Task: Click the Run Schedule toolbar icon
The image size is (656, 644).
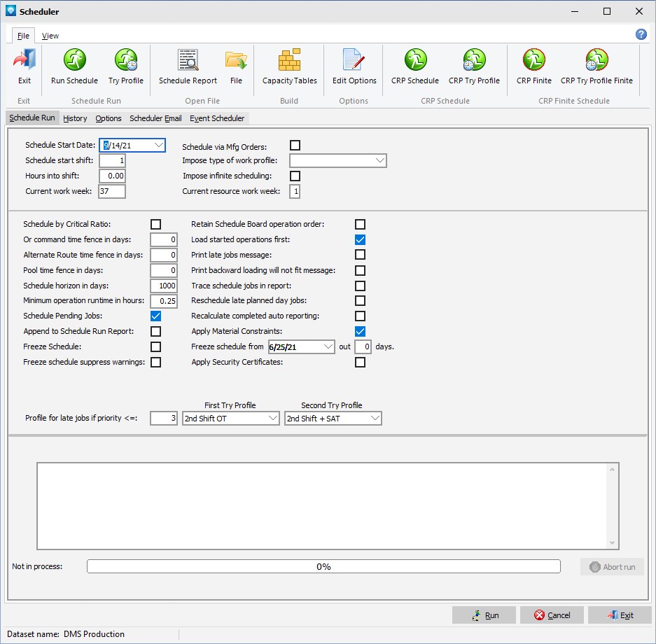Action: coord(74,61)
